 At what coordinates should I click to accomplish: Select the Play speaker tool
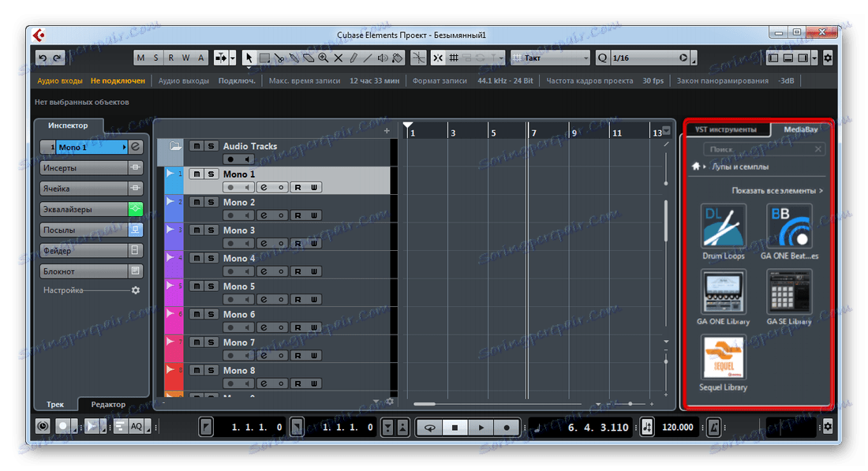click(383, 58)
